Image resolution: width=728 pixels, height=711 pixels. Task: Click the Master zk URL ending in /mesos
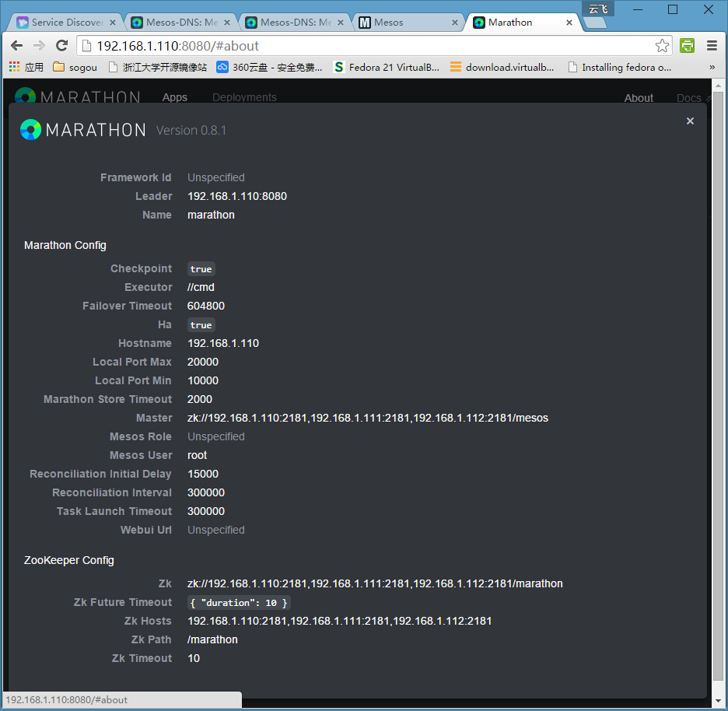click(x=367, y=418)
